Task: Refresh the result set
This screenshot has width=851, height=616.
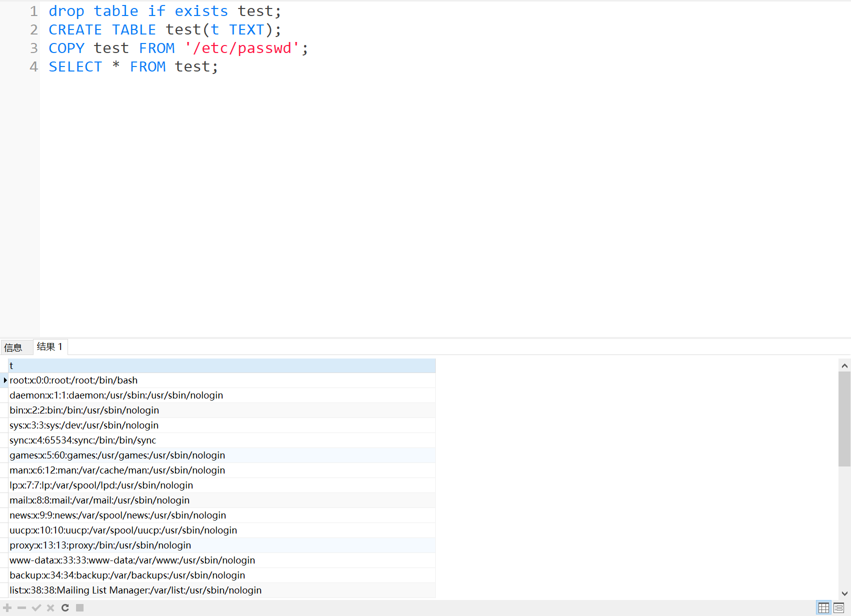Action: (x=65, y=608)
